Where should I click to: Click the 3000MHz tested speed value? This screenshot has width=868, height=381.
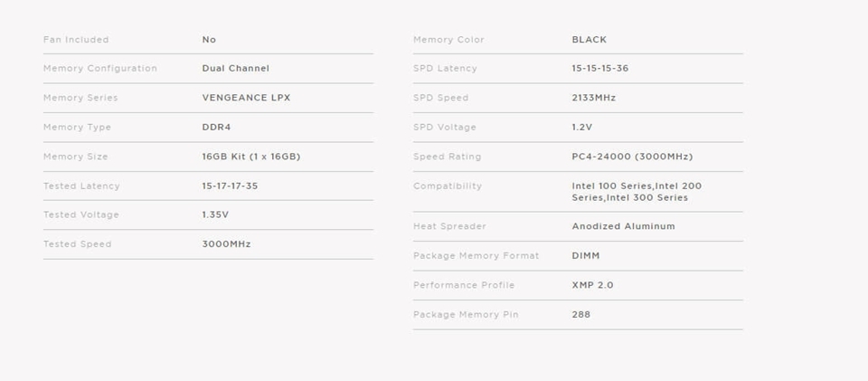(x=226, y=244)
